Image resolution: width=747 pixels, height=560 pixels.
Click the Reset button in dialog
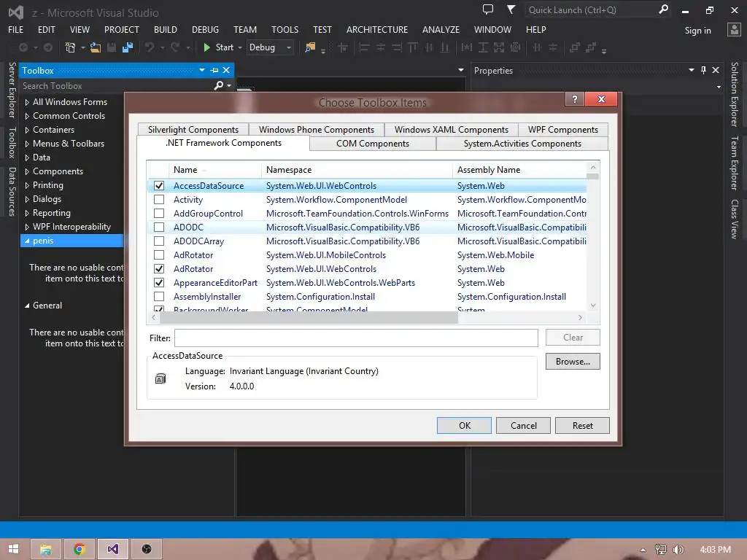(582, 425)
